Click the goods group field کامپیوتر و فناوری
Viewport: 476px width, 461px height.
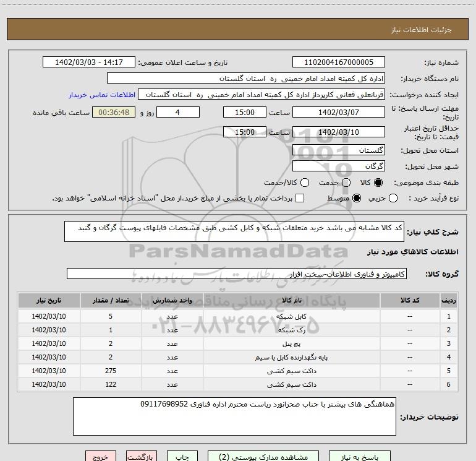coord(237,274)
